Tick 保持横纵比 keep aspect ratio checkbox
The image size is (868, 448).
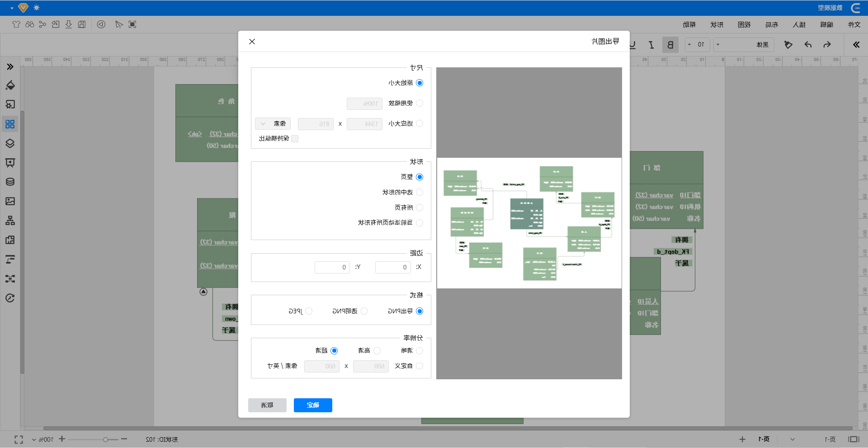tap(295, 139)
